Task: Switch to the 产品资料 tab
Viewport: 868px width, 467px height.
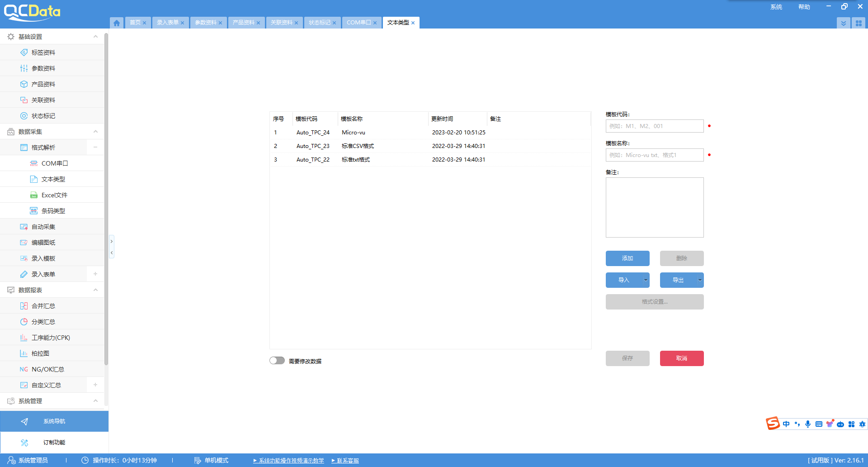Action: click(x=243, y=23)
